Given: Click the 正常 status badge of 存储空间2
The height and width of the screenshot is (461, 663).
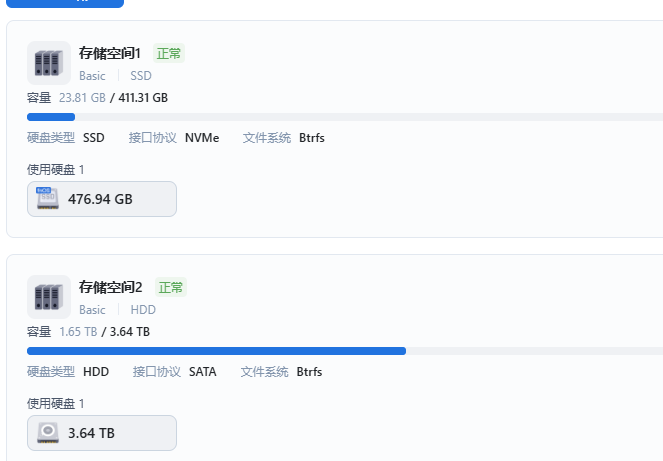Looking at the screenshot, I should 171,287.
